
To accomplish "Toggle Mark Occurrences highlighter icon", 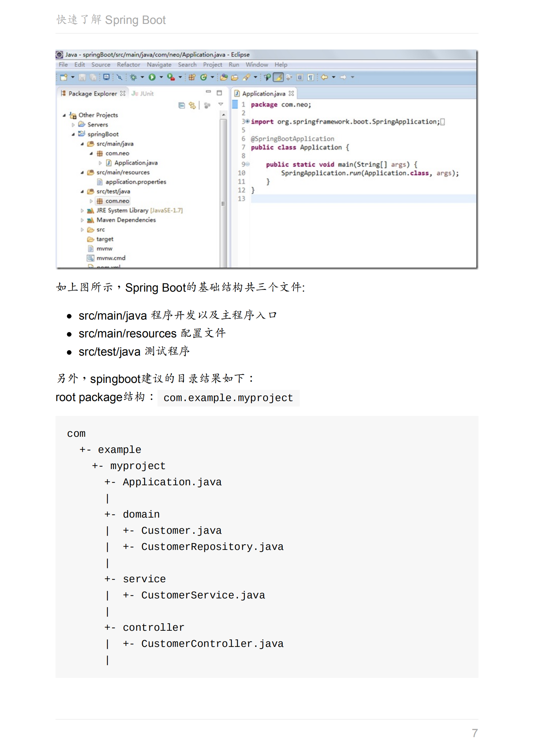I will [x=278, y=77].
